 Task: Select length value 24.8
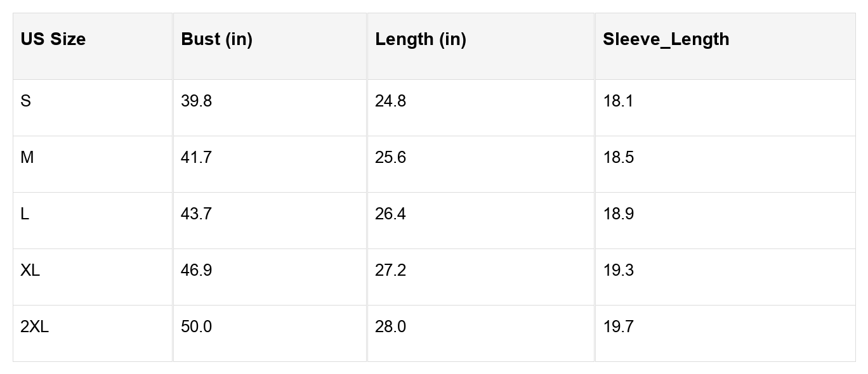pyautogui.click(x=390, y=101)
